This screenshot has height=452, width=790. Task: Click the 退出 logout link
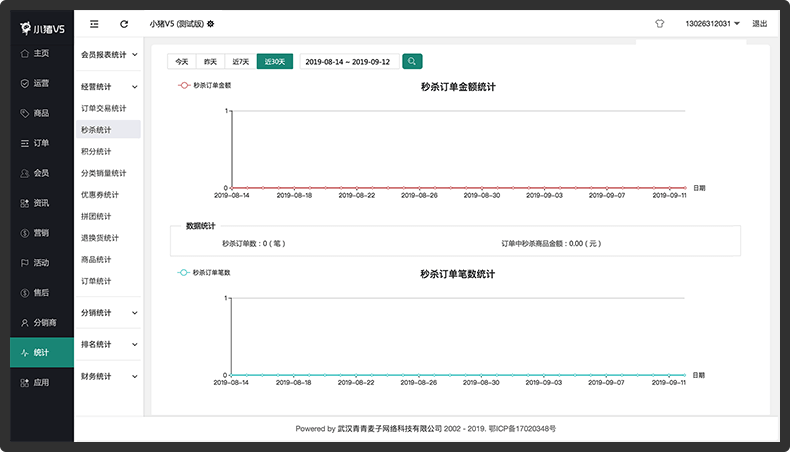tap(759, 24)
